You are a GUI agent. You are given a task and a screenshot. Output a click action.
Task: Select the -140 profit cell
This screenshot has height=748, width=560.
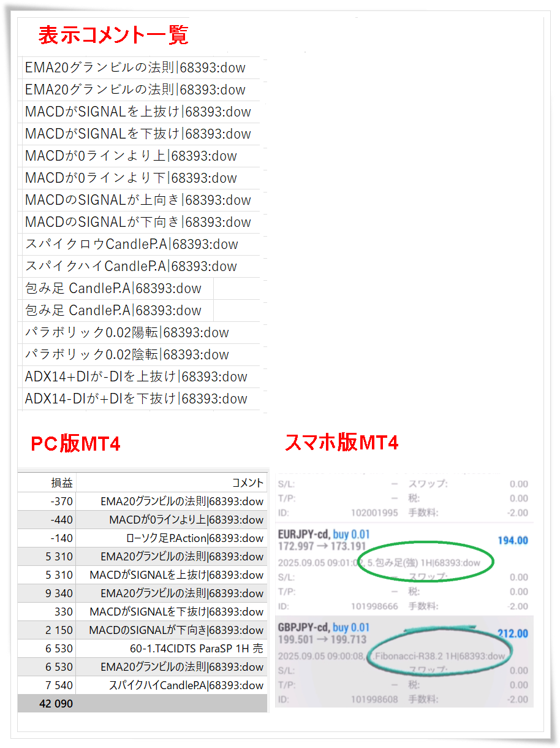47,538
